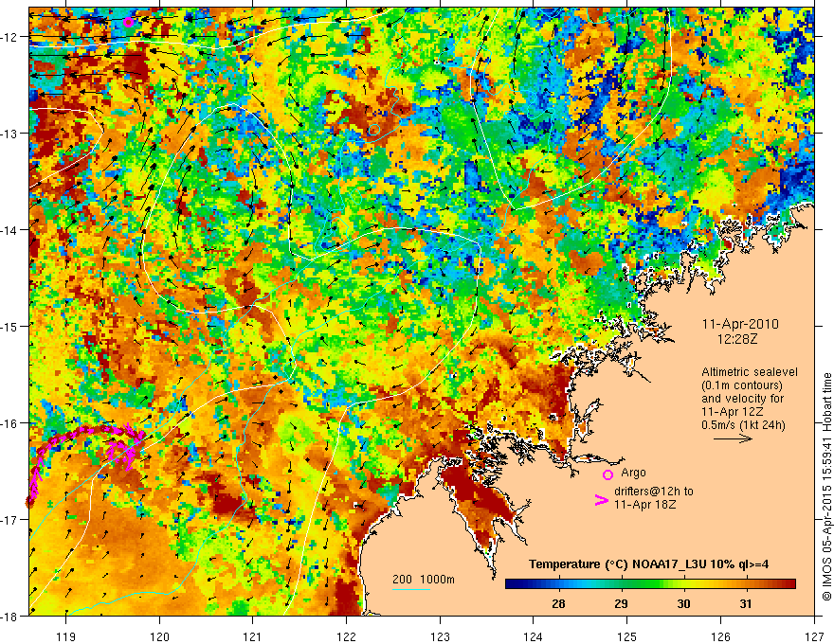Click the latitude axis label -17
This screenshot has height=644, width=834.
pos(9,519)
